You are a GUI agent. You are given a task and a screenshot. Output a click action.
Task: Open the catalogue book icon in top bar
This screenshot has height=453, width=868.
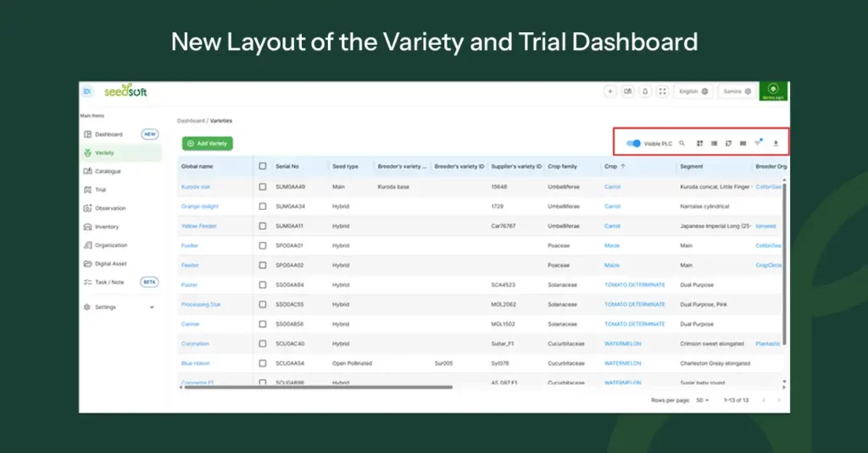click(628, 91)
